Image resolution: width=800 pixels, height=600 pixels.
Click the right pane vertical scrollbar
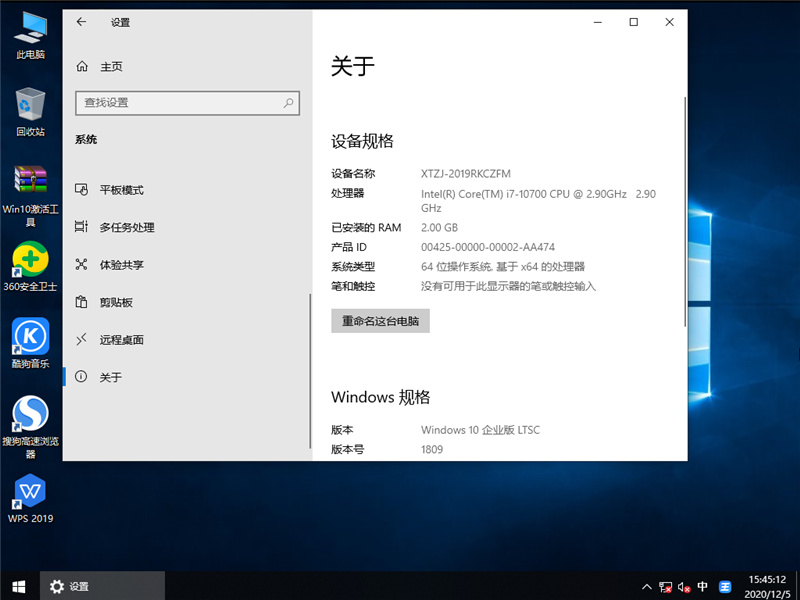[685, 212]
